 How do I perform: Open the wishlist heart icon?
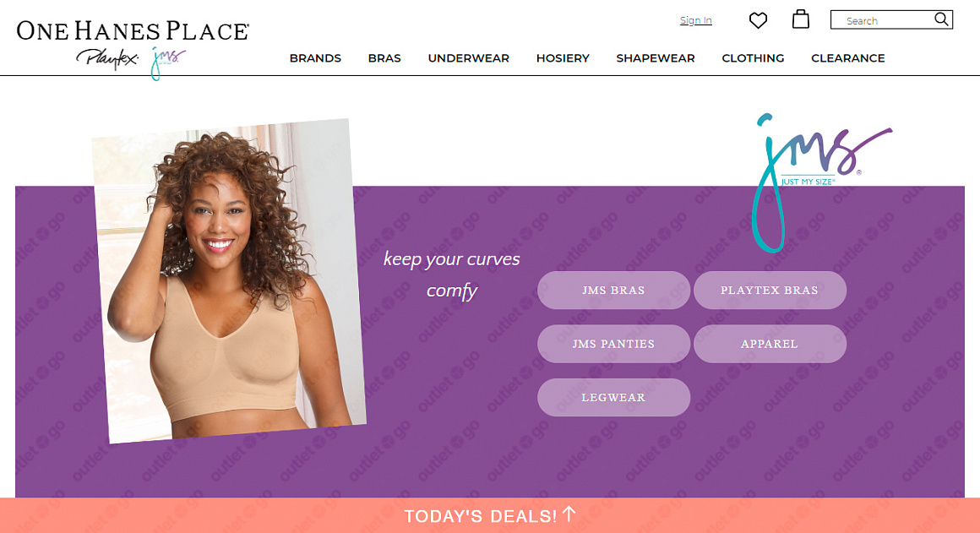(758, 20)
